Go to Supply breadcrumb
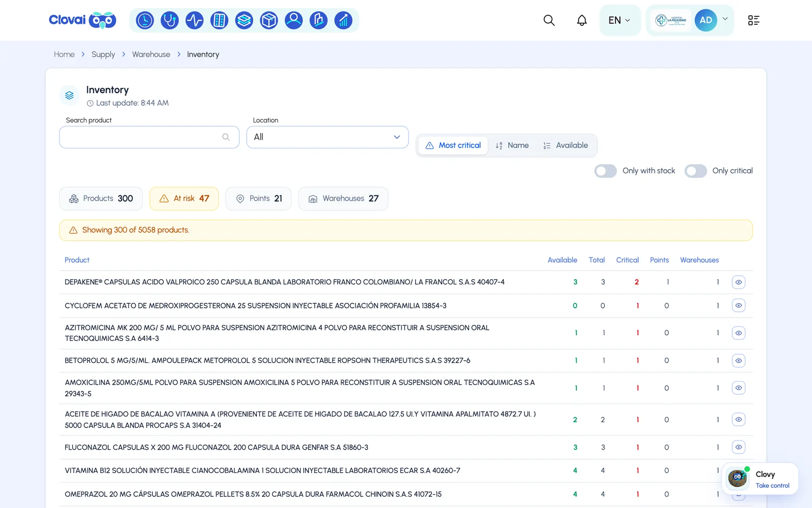Screen dimensions: 812x508 pyautogui.click(x=103, y=54)
